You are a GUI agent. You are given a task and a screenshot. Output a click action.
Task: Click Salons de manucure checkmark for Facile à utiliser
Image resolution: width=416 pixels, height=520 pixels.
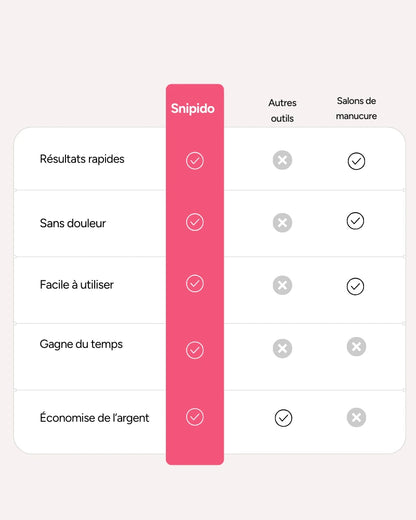[355, 286]
